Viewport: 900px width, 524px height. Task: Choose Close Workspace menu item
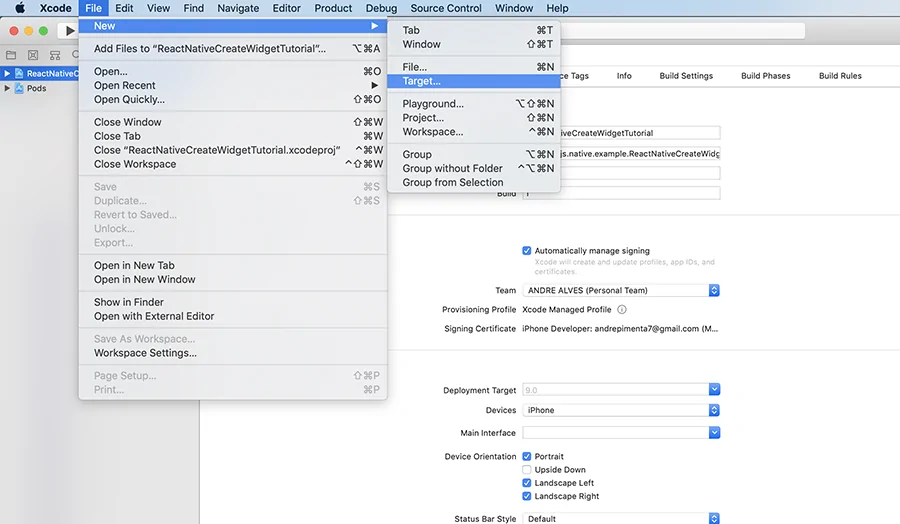click(x=232, y=164)
